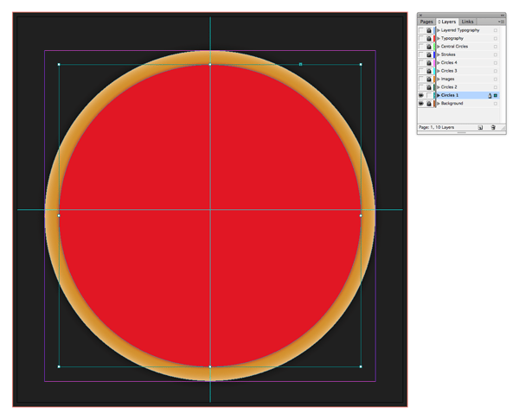Viewport: 519px width, 420px height.
Task: Hide the Background layer eye
Action: click(x=421, y=104)
